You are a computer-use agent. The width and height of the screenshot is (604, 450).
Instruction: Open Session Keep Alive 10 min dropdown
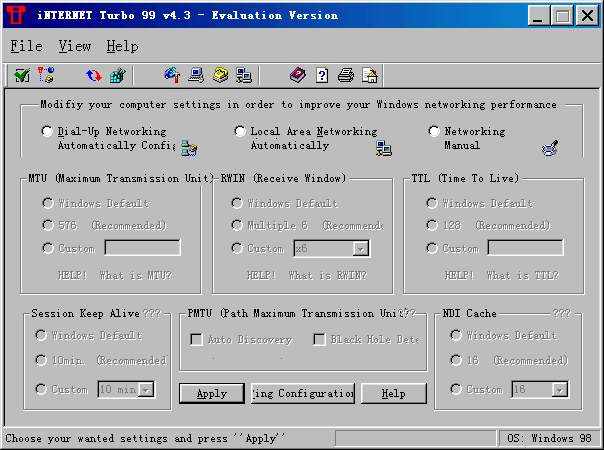(146, 390)
